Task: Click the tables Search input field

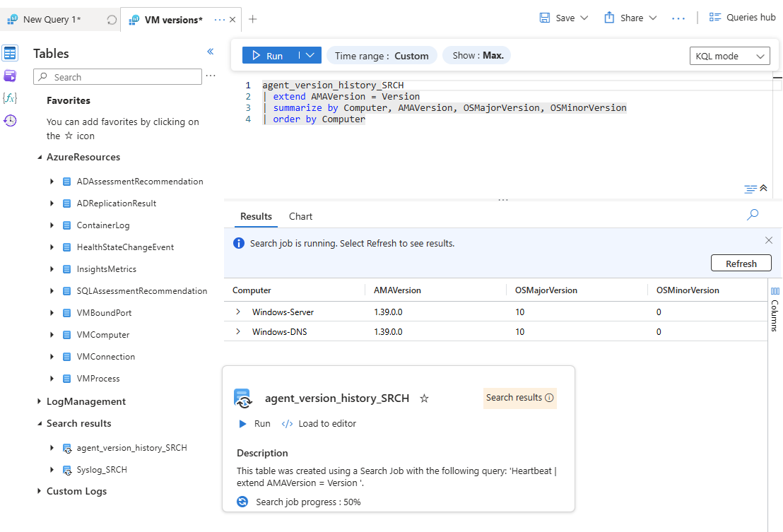Action: coord(118,77)
